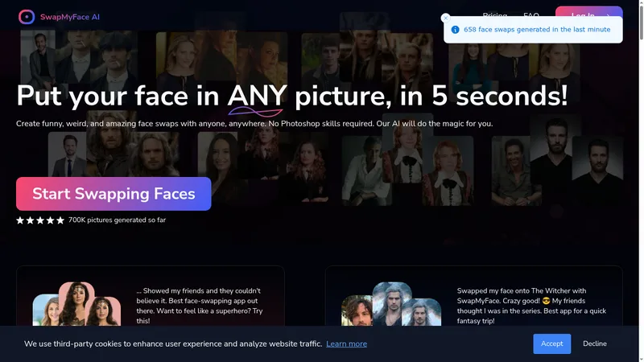Click the Wonder Woman testimonial thumbnail
The height and width of the screenshot is (362, 644).
(76, 304)
